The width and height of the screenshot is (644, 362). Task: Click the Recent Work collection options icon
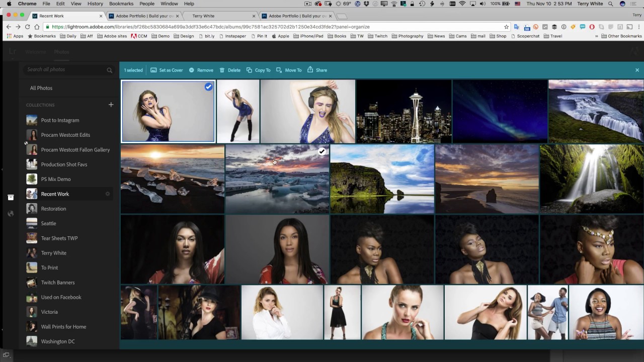(x=108, y=194)
